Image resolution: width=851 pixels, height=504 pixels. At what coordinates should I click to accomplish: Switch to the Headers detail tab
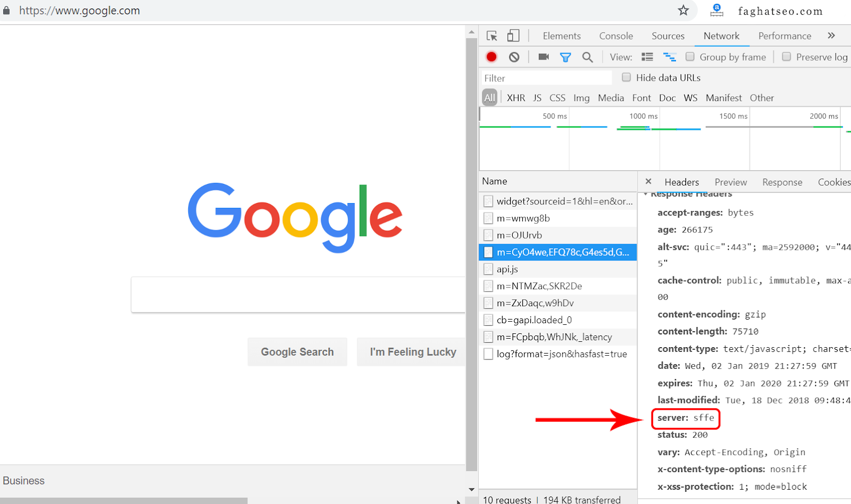click(x=682, y=182)
